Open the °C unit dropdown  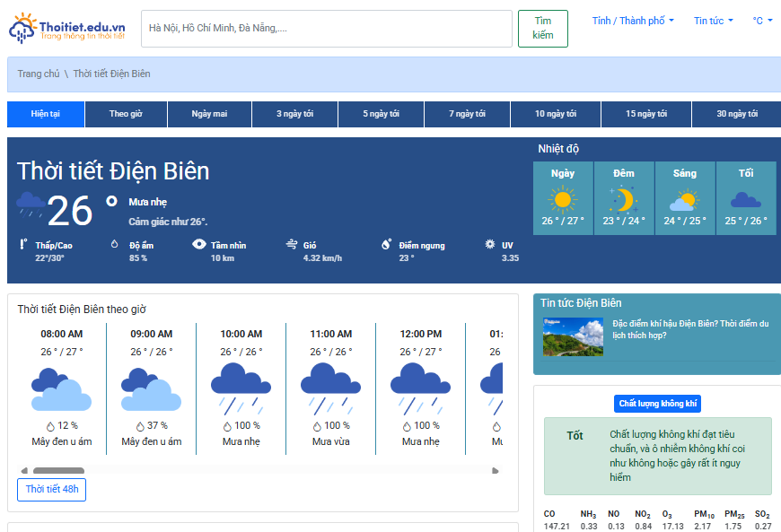coord(762,21)
